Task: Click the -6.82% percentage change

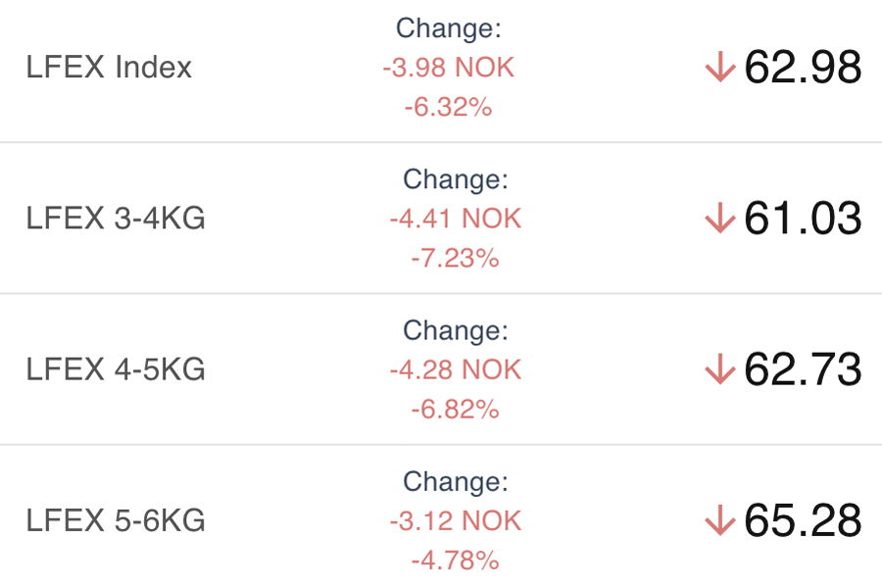Action: (456, 409)
